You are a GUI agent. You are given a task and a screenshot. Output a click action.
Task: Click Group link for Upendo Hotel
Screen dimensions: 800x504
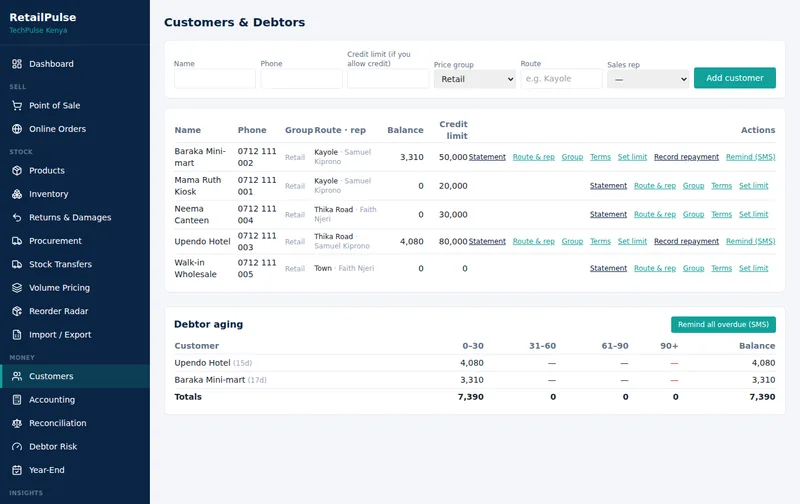coord(572,241)
